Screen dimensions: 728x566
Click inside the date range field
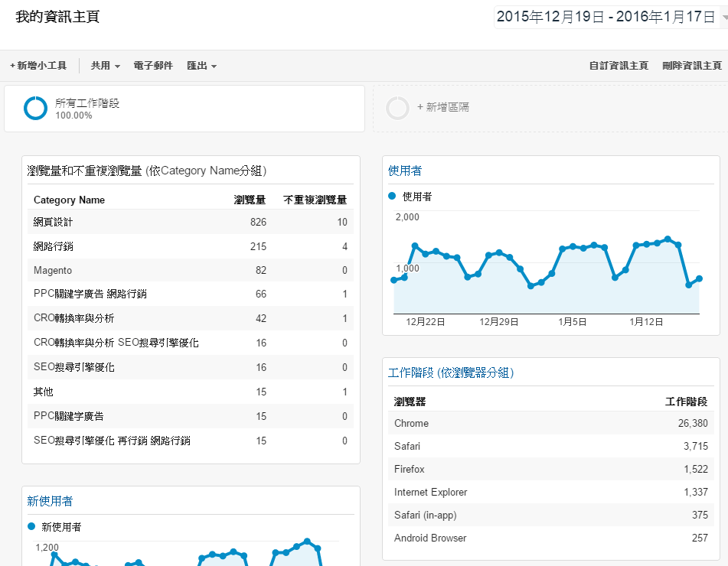pos(605,15)
